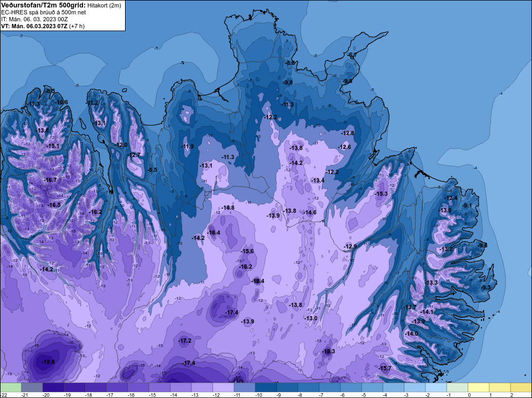This screenshot has height=398, width=532.
Task: Click the -9.1 temperature value
Action: point(468,205)
